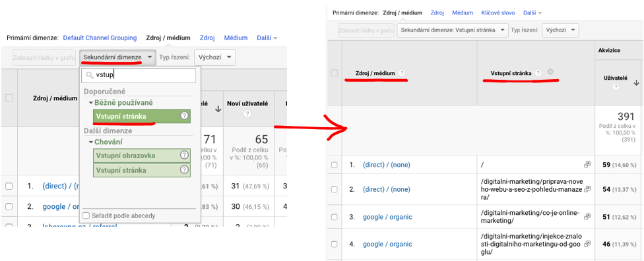Click the search magnifier icon in dimension search box

pyautogui.click(x=89, y=75)
